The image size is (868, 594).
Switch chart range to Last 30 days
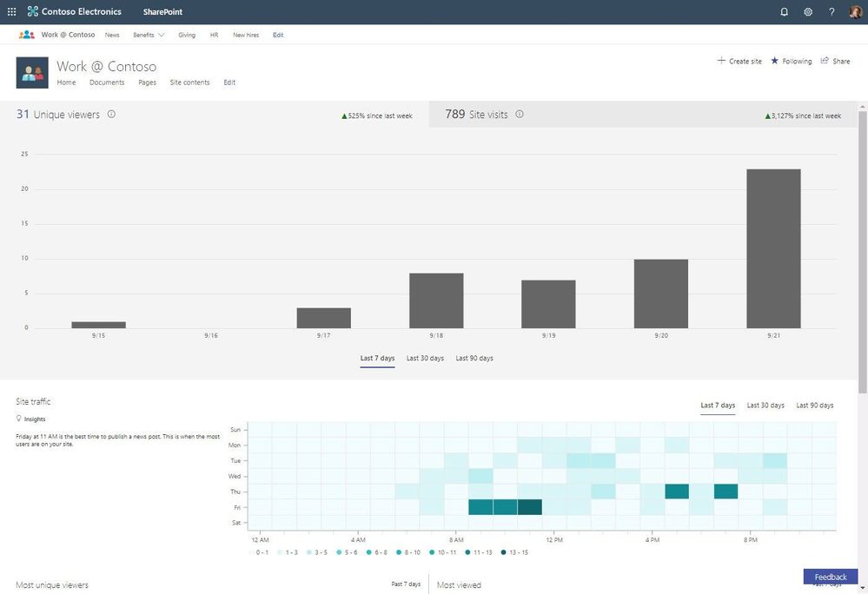coord(425,359)
